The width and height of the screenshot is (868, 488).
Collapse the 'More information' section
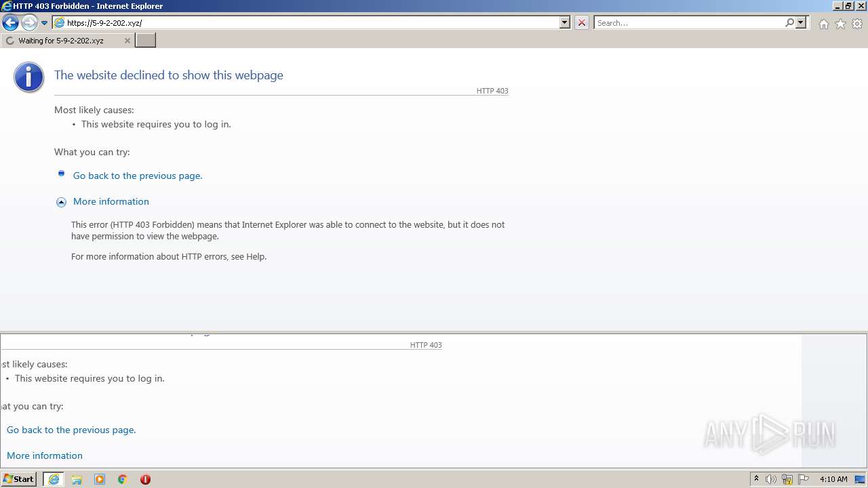click(61, 202)
